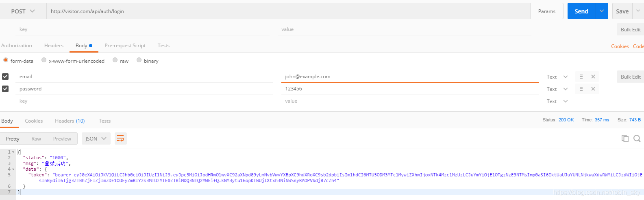Uncheck the password parameter checkbox

click(x=5, y=88)
